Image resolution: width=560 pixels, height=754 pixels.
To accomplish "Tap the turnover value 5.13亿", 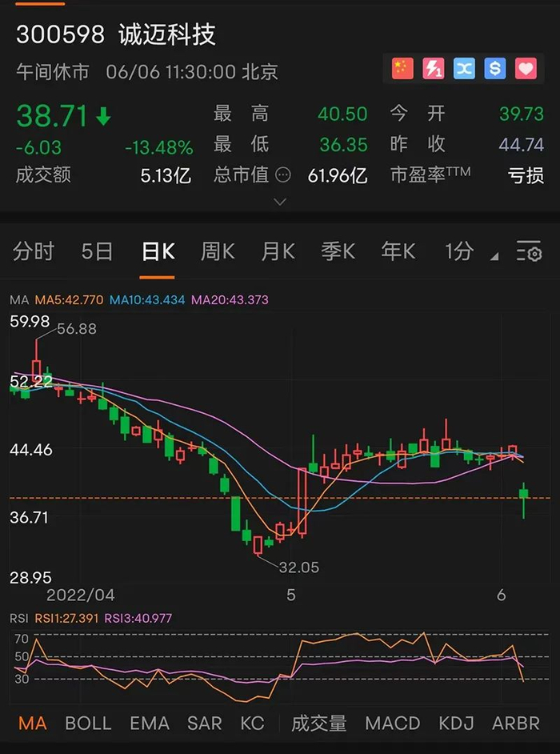I will [x=166, y=176].
